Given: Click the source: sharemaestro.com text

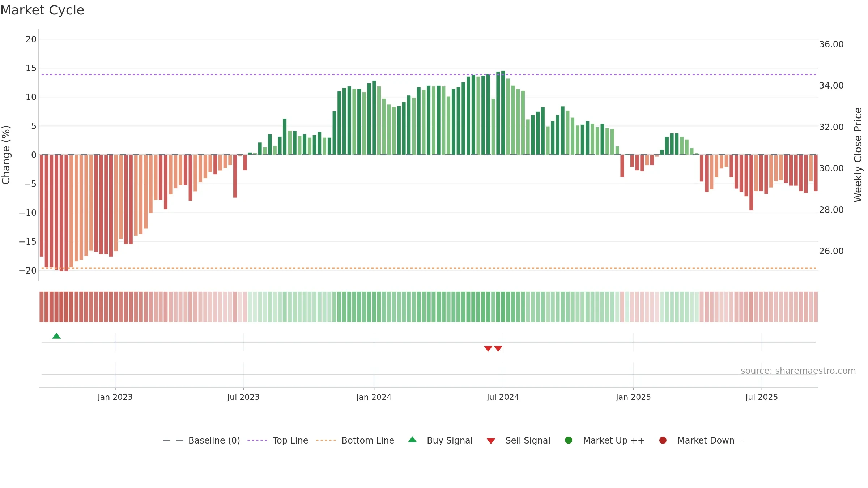Looking at the screenshot, I should tap(798, 371).
